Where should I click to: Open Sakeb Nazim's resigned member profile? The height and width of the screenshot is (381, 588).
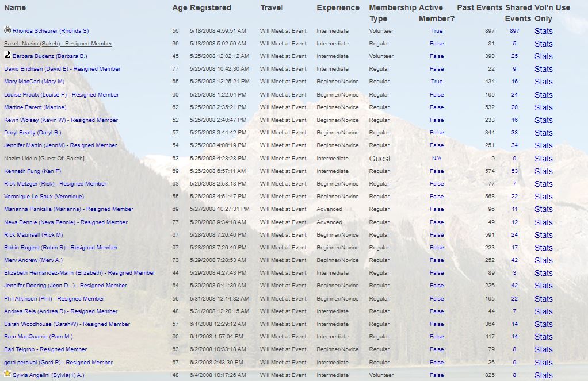pos(58,44)
